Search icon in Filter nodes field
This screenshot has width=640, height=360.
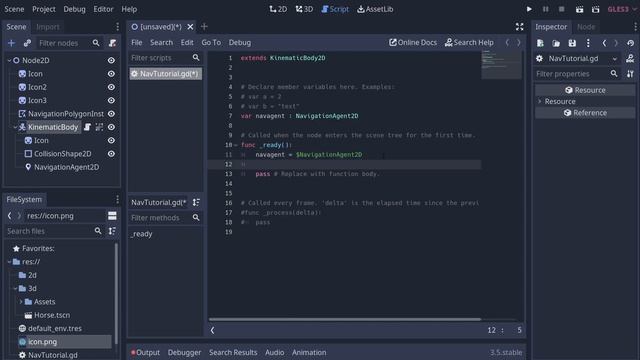(96, 43)
